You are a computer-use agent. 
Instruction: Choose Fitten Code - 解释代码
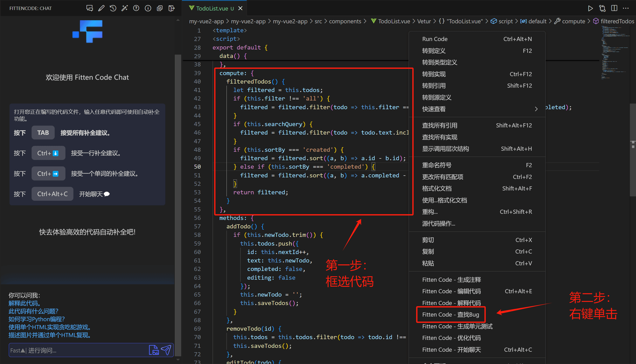coord(477,302)
